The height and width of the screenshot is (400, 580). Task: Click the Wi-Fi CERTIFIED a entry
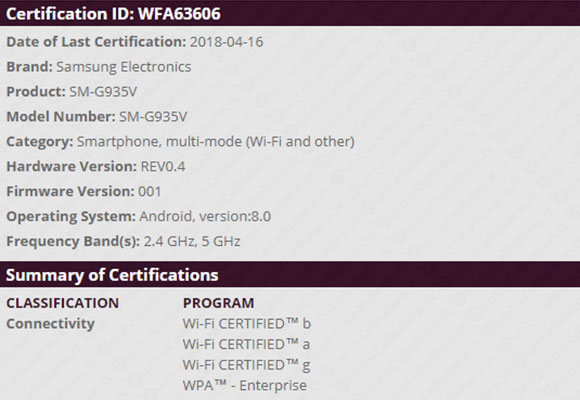click(246, 344)
